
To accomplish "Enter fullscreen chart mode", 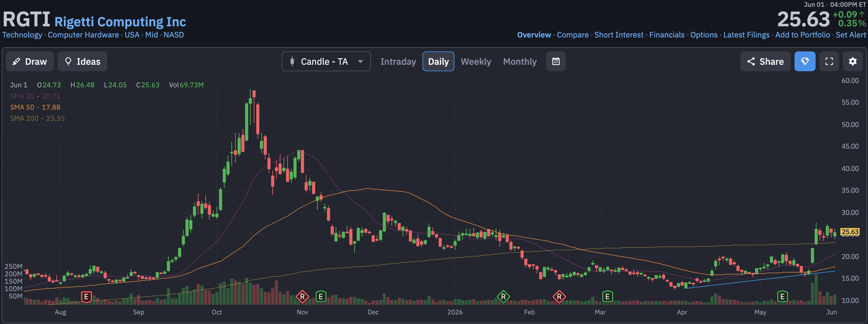I will point(829,62).
